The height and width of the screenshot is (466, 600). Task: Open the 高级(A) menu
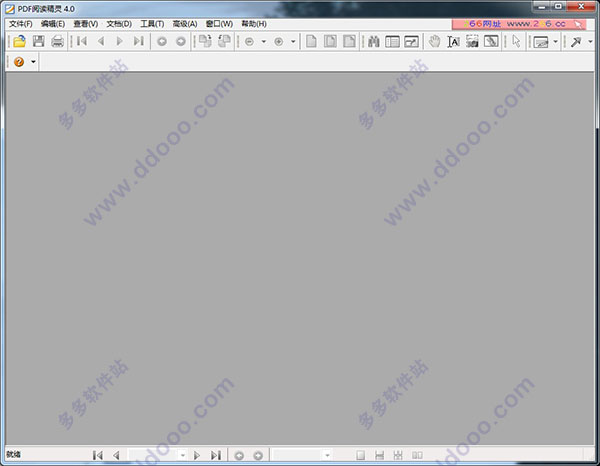(185, 24)
